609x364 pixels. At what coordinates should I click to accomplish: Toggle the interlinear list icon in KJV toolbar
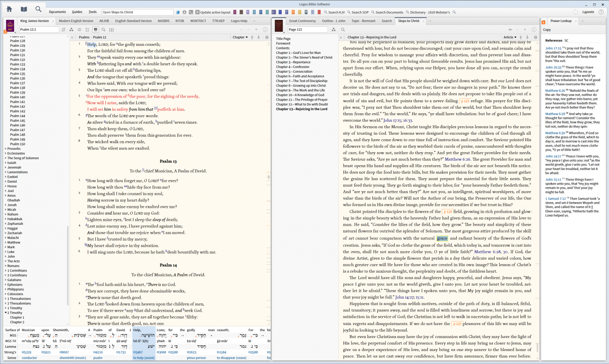(87, 30)
